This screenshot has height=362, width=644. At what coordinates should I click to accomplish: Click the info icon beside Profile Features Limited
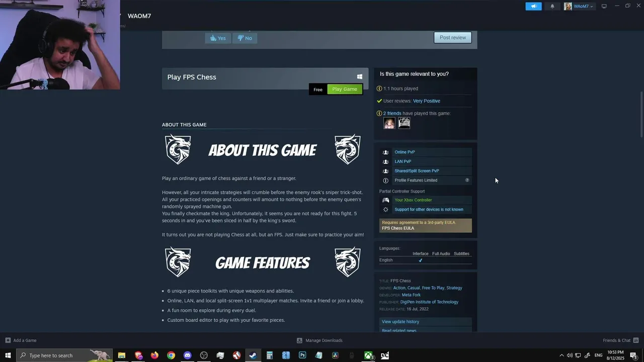[386, 180]
